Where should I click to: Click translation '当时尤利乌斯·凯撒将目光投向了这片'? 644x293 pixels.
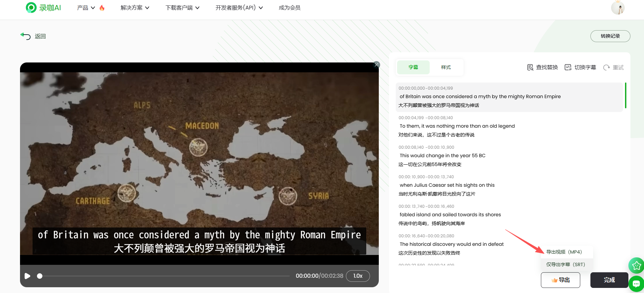click(x=437, y=194)
